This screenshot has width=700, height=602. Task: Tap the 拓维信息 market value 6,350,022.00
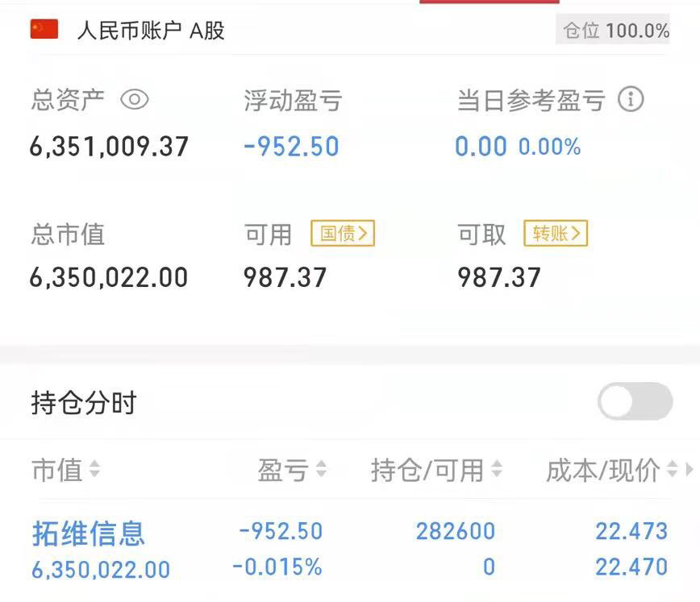pyautogui.click(x=101, y=570)
